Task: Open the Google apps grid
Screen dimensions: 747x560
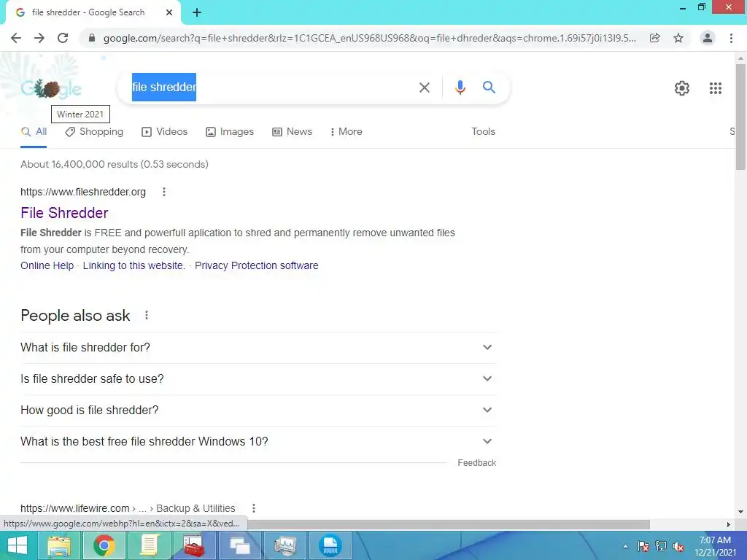Action: click(716, 88)
